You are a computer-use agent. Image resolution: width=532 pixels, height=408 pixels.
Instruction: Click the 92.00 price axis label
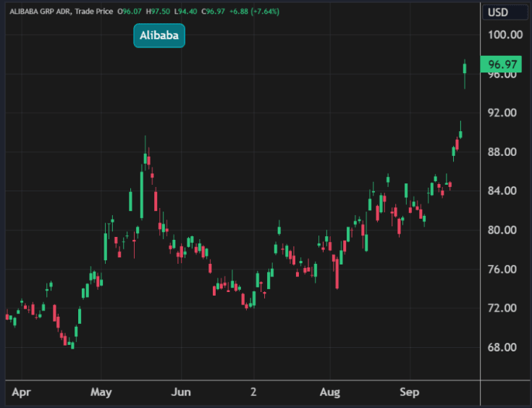tap(502, 113)
